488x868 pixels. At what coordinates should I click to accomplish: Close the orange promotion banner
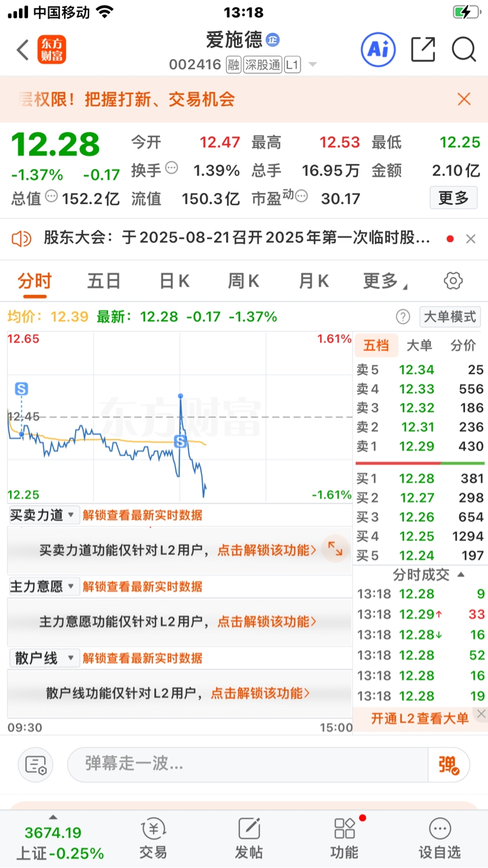coord(464,99)
